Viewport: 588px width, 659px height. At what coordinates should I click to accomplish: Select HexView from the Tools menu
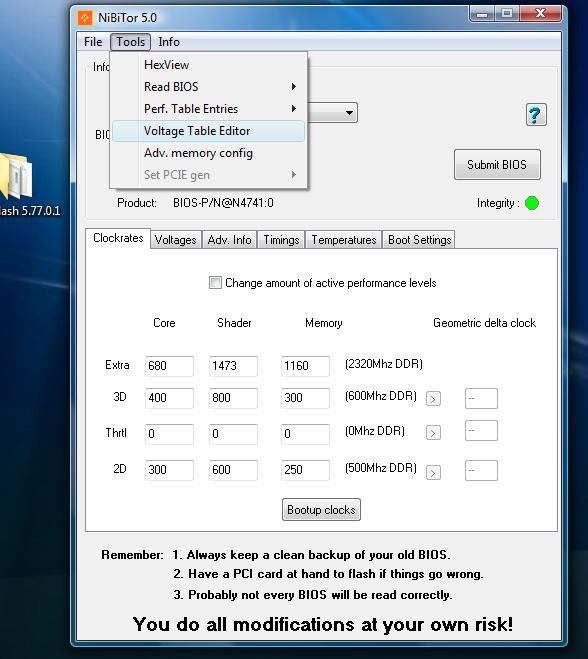208,65
